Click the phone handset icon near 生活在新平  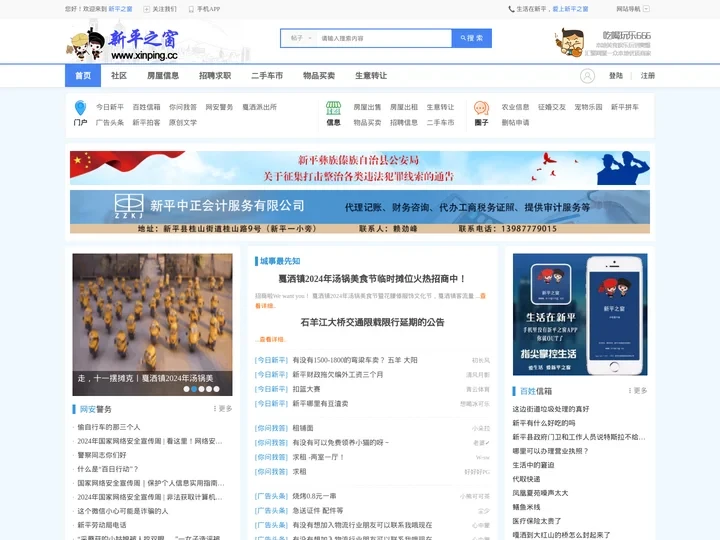point(511,9)
